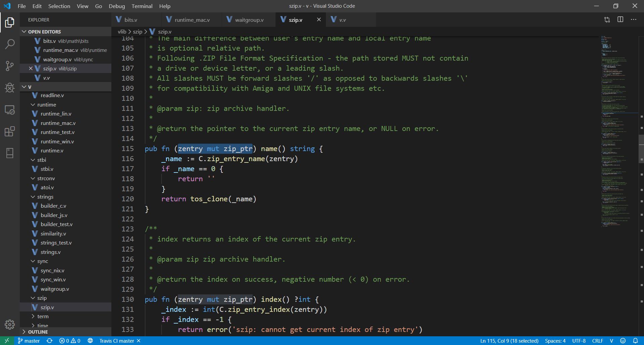This screenshot has width=644, height=345.
Task: Open the Search view icon
Action: click(x=10, y=44)
